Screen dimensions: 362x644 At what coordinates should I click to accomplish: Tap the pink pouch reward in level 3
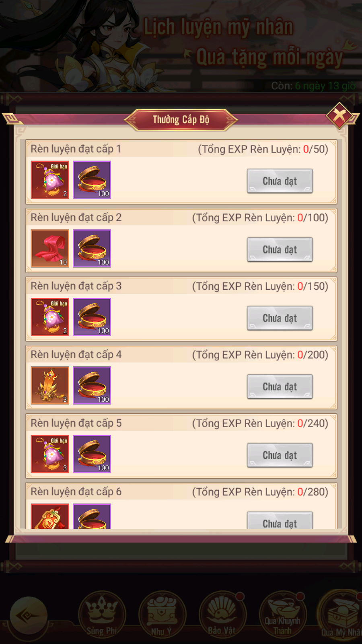tap(50, 317)
